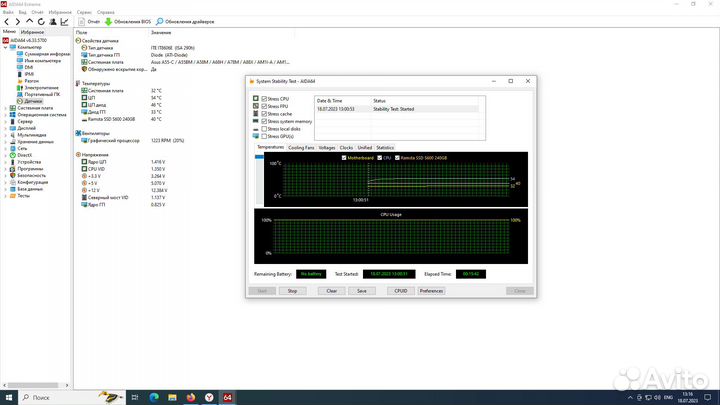Open Firefox from the taskbar
Image resolution: width=720 pixels, height=405 pixels.
[191, 397]
